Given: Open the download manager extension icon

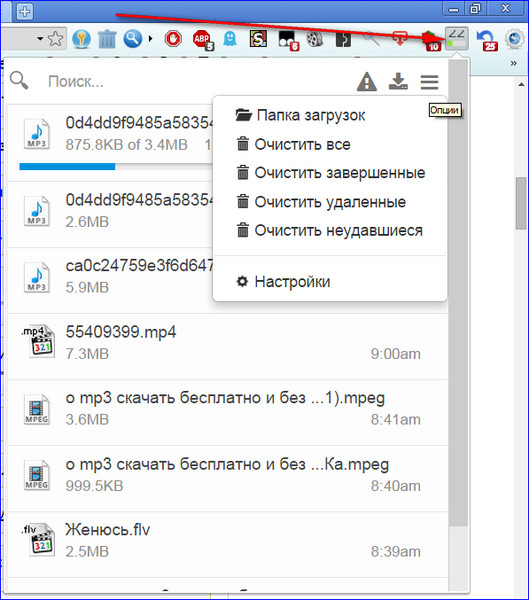Looking at the screenshot, I should pos(457,39).
